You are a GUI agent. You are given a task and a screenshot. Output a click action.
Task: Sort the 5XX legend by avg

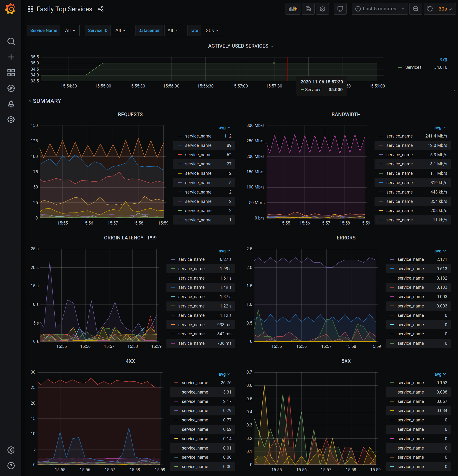pyautogui.click(x=440, y=374)
